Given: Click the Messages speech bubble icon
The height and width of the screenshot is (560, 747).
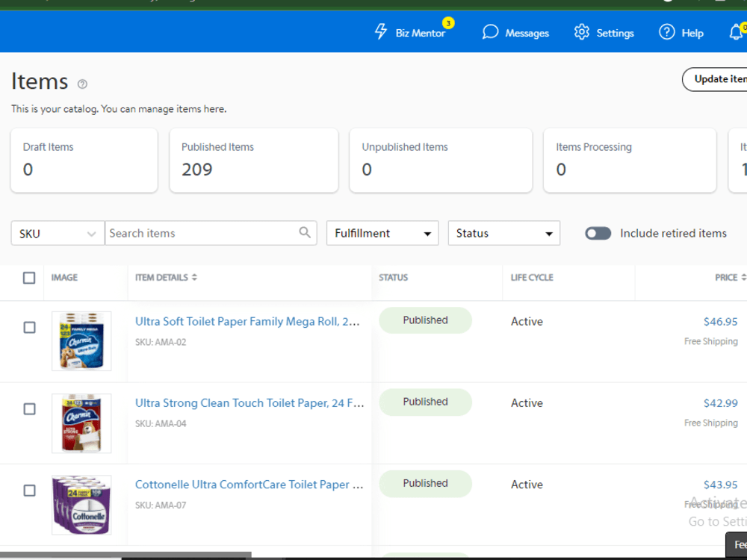Looking at the screenshot, I should click(490, 32).
